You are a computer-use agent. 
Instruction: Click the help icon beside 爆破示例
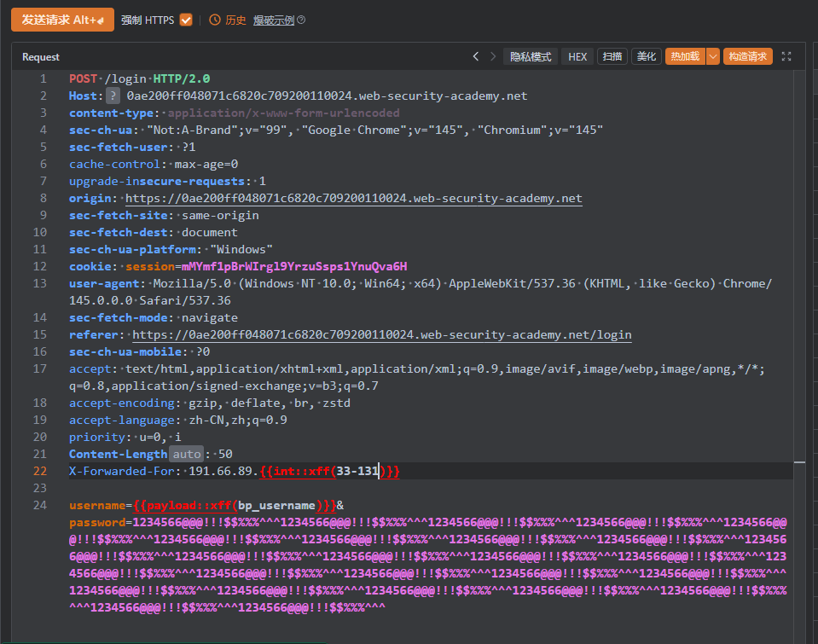coord(301,20)
